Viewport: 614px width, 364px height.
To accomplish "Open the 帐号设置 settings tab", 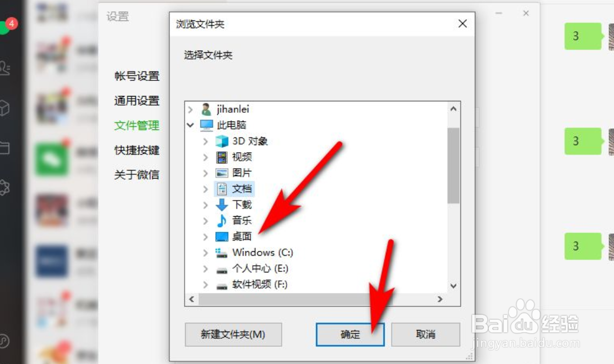I will point(137,76).
